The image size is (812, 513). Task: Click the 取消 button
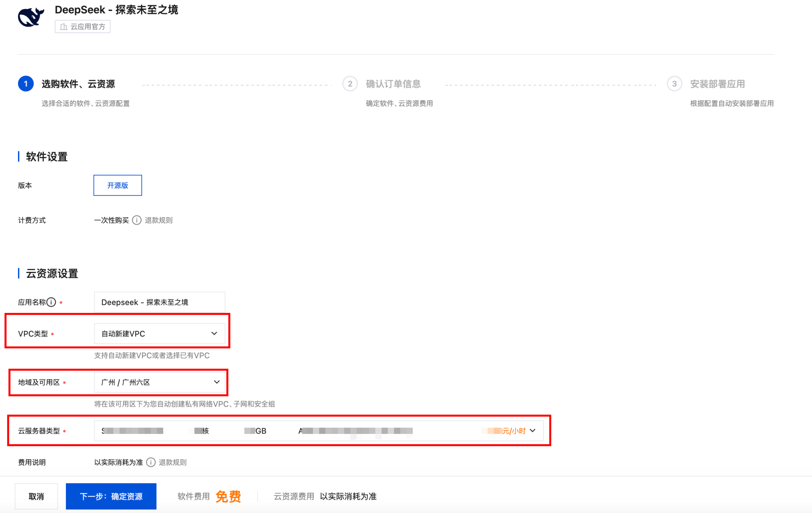(x=36, y=496)
